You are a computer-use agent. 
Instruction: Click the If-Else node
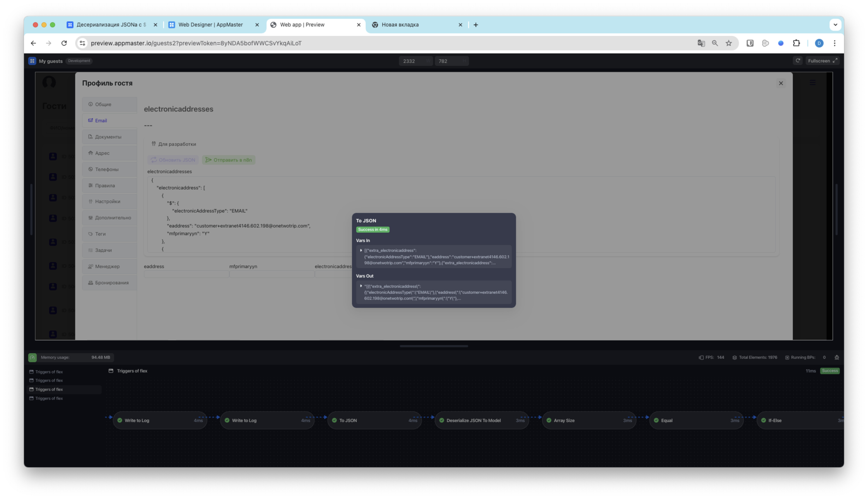tap(800, 421)
